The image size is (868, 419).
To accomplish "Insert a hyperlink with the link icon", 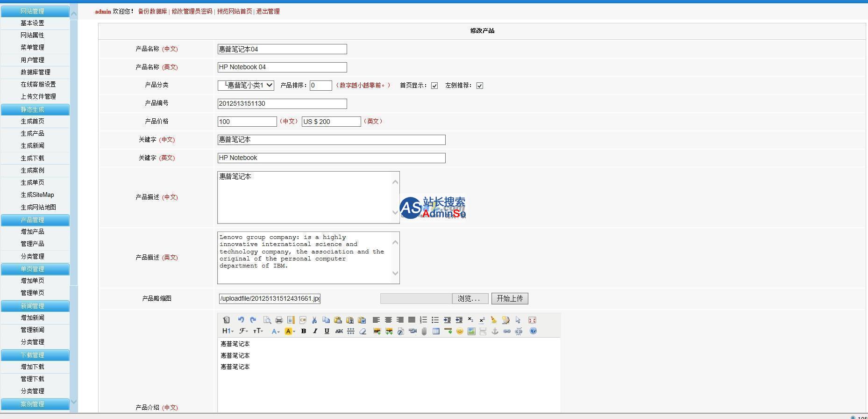I will [x=507, y=331].
